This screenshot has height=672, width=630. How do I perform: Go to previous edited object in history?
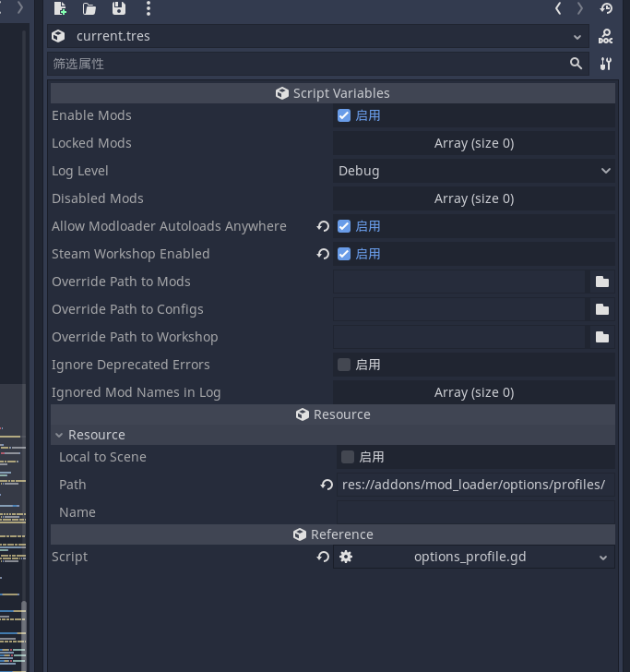[x=558, y=8]
